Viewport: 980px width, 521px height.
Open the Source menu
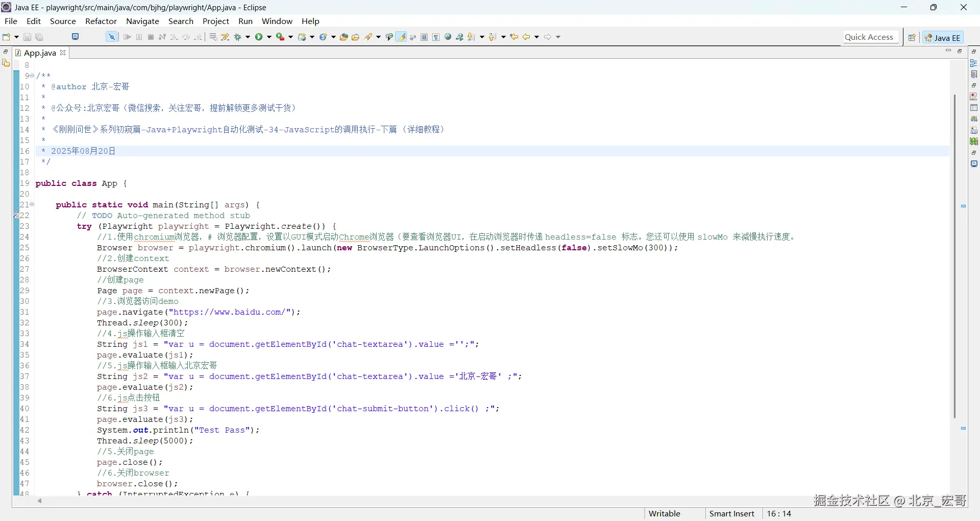click(63, 21)
